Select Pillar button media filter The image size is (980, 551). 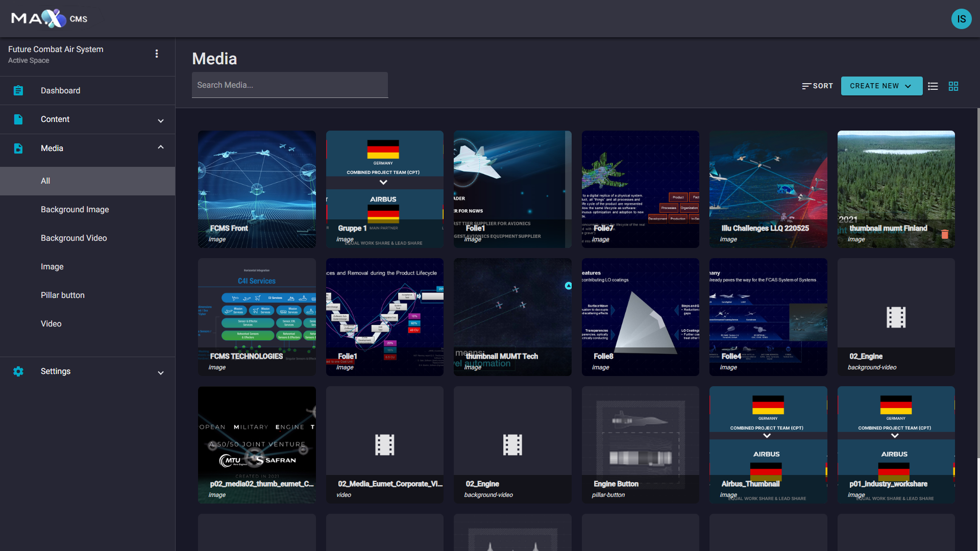tap(63, 295)
